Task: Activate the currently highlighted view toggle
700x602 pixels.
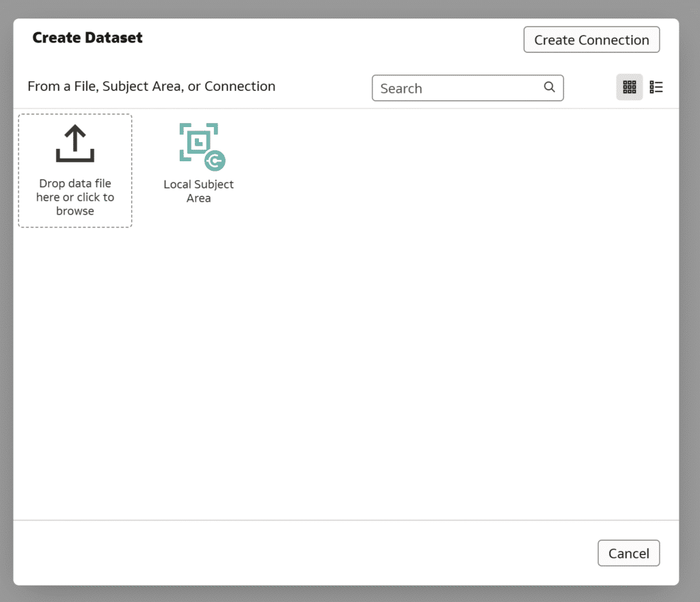Action: pyautogui.click(x=629, y=87)
